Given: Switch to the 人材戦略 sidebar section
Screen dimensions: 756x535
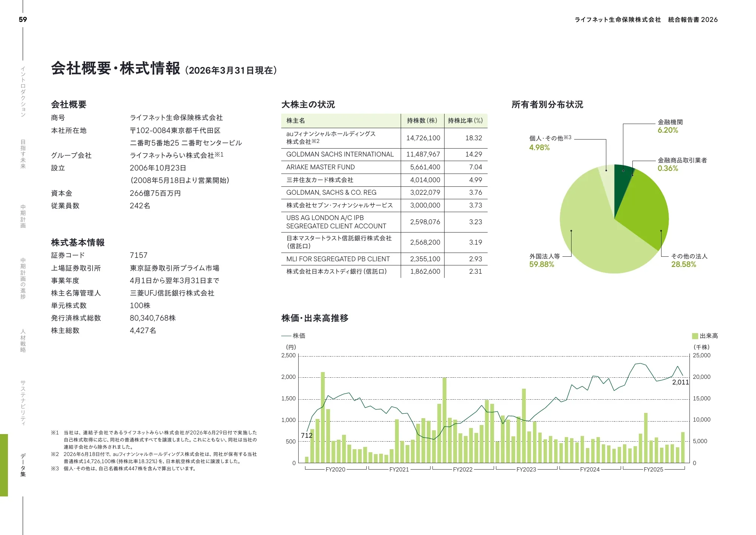Looking at the screenshot, I should tap(23, 341).
